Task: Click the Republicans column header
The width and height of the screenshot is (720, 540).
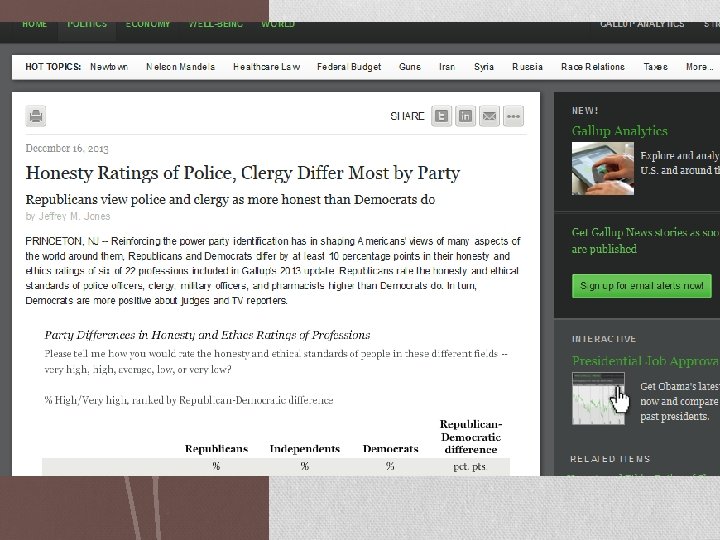Action: pos(216,449)
